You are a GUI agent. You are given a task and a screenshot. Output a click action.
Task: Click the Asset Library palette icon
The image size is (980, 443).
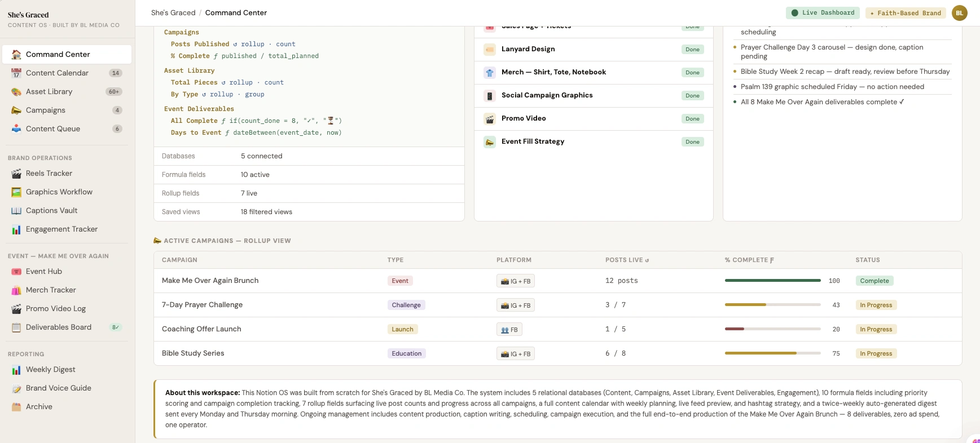(x=16, y=92)
